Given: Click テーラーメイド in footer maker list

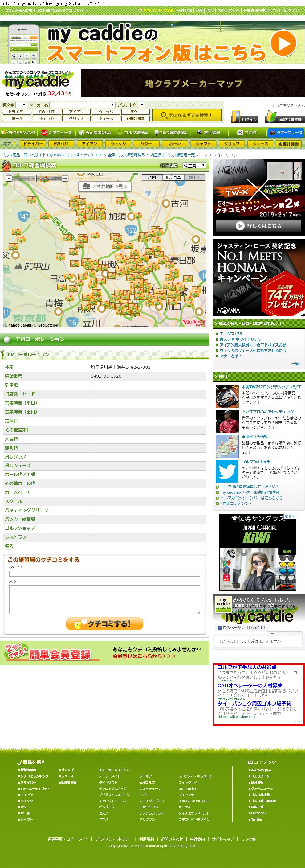Looking at the screenshot, I should [x=109, y=776].
